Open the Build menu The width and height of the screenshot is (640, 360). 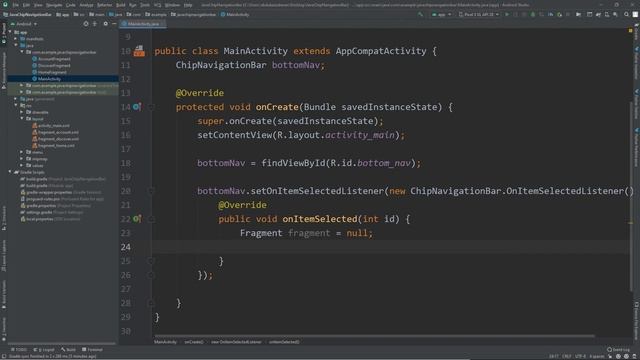click(x=121, y=5)
